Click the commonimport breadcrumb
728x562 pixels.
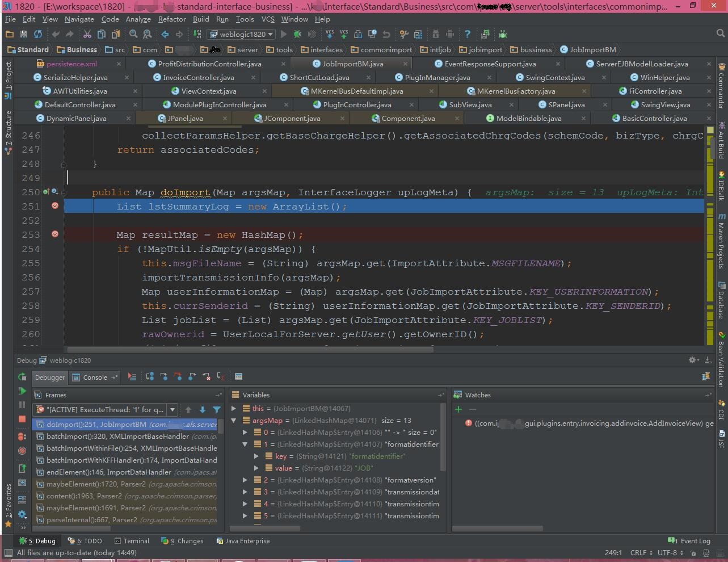[x=381, y=49]
